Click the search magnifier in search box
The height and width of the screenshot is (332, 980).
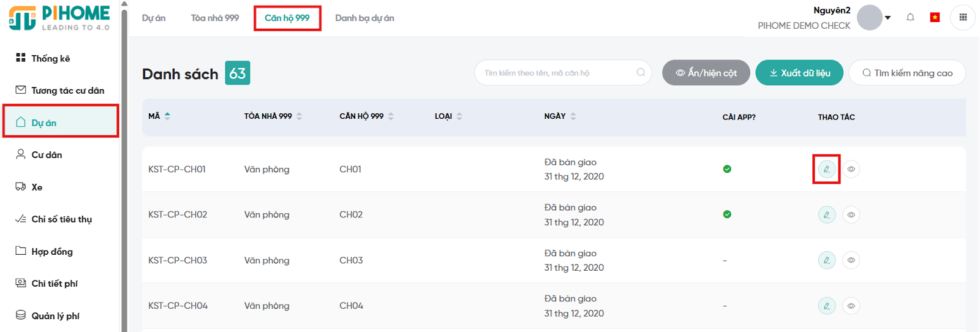point(641,72)
